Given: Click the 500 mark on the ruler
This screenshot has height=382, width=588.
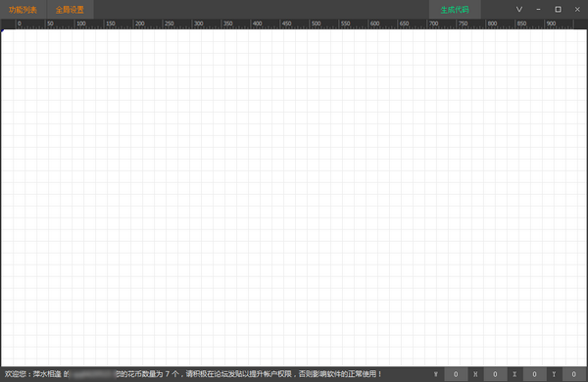Looking at the screenshot, I should click(317, 24).
